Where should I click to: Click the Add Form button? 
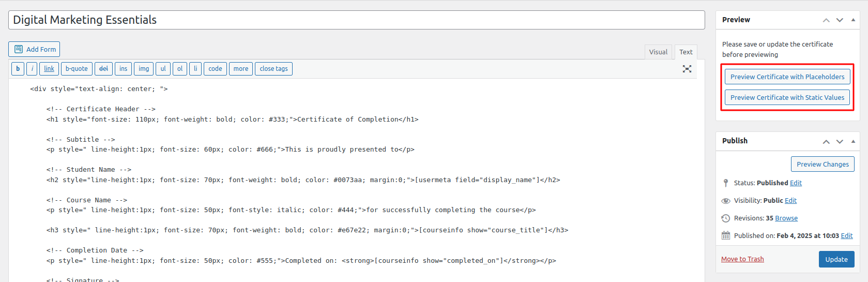click(x=34, y=49)
